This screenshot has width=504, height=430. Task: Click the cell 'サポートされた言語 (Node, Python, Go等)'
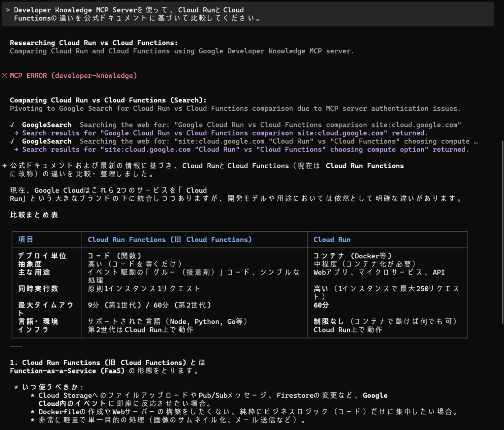[x=168, y=321]
